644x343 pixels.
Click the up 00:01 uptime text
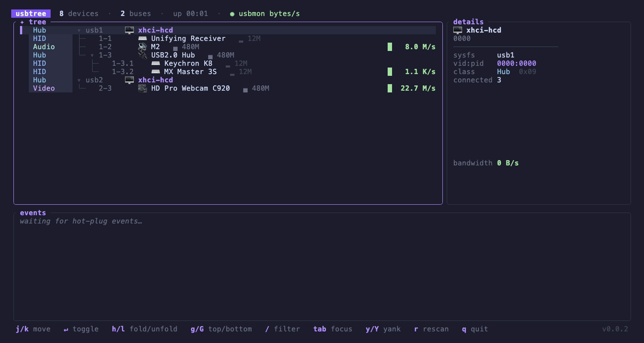pos(191,14)
